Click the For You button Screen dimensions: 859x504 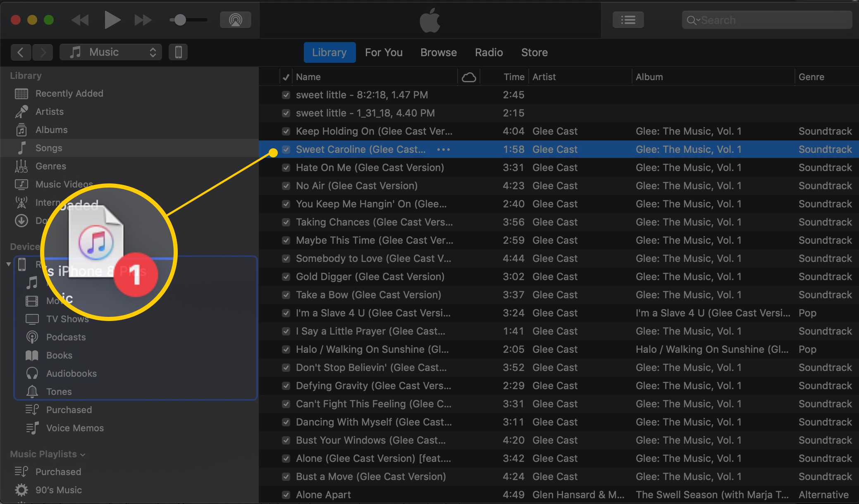[x=383, y=52]
